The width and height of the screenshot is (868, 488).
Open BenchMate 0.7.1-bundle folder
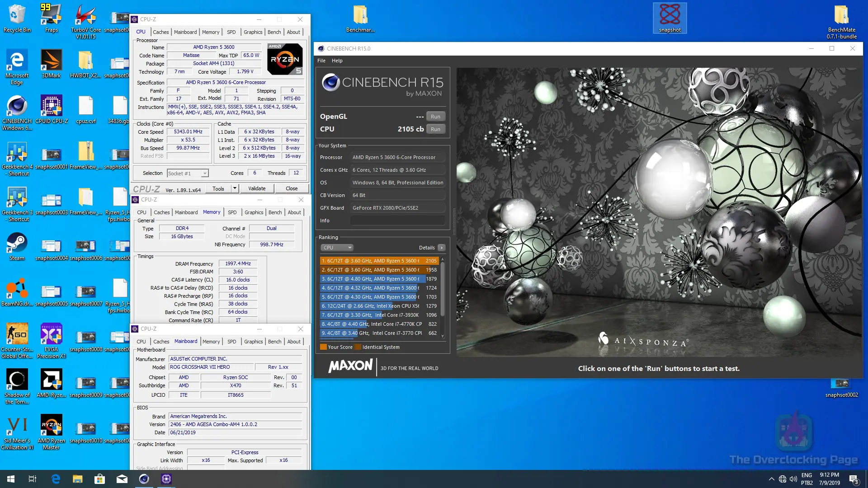click(841, 22)
